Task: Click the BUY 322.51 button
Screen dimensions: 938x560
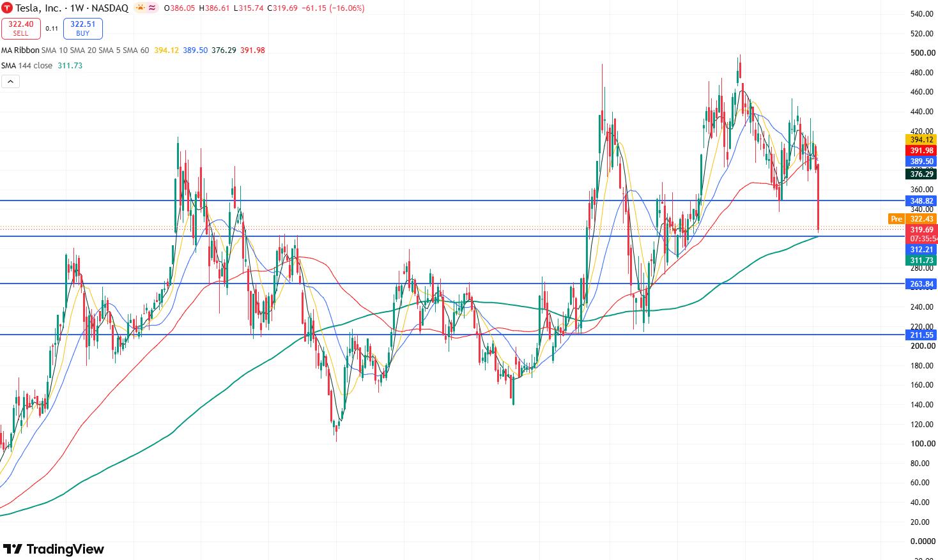Action: coord(83,29)
